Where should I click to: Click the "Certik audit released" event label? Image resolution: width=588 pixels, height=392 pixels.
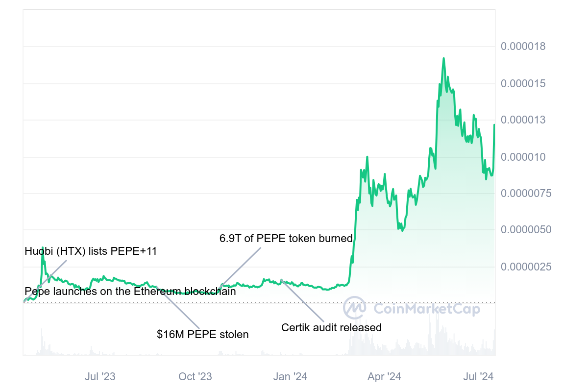coord(331,327)
